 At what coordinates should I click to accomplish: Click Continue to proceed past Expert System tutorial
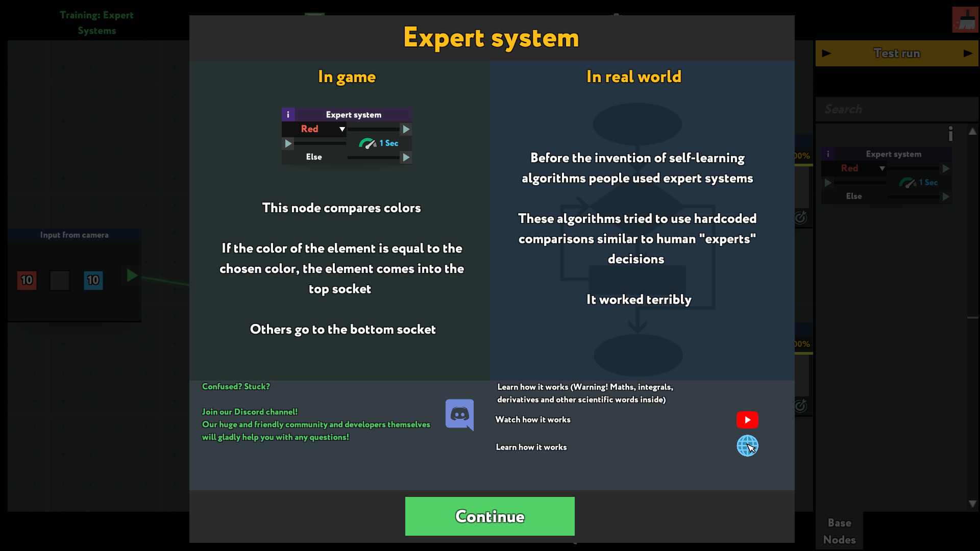[490, 516]
